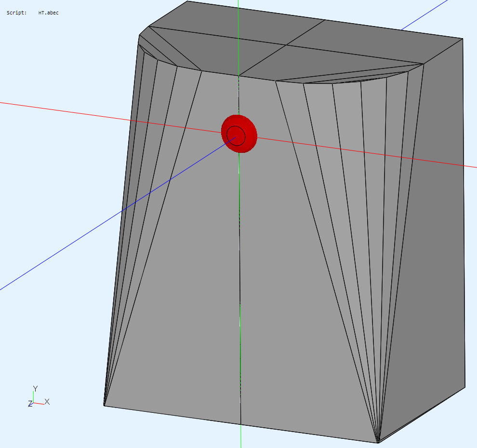Screen dimensions: 477x448
Task: Select the right fan-shaped triangular facets
Action: (357, 217)
